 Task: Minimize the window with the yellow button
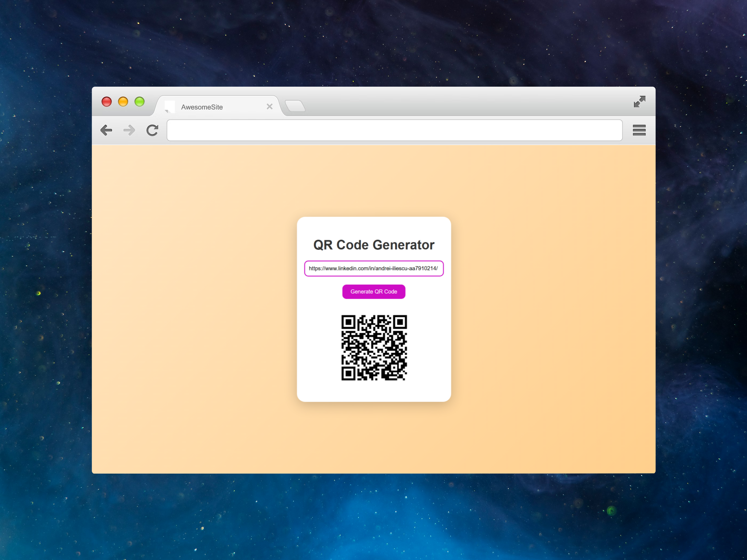(x=123, y=102)
